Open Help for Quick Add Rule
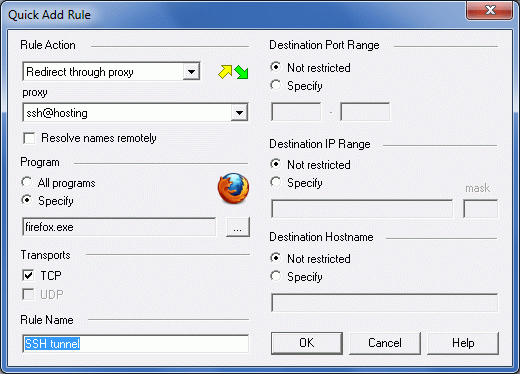 [463, 343]
